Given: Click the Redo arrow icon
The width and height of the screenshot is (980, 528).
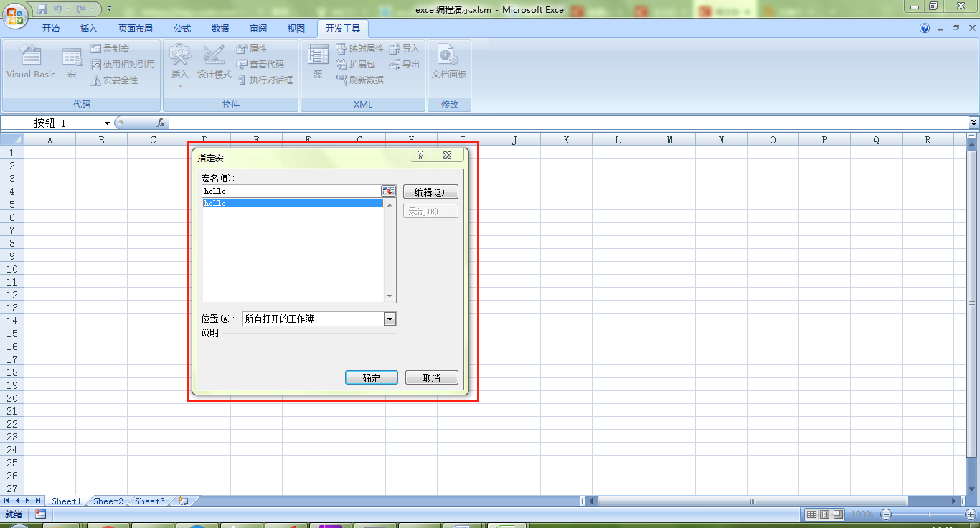Looking at the screenshot, I should click(x=81, y=9).
